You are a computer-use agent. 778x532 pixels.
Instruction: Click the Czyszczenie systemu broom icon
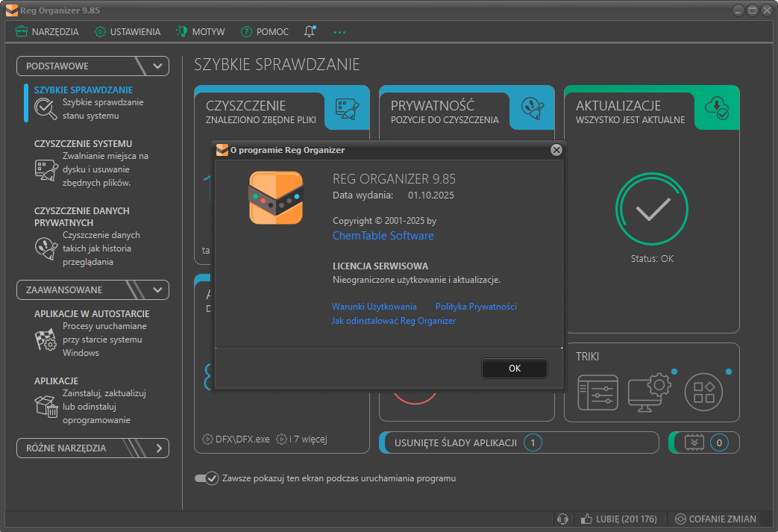tap(46, 169)
